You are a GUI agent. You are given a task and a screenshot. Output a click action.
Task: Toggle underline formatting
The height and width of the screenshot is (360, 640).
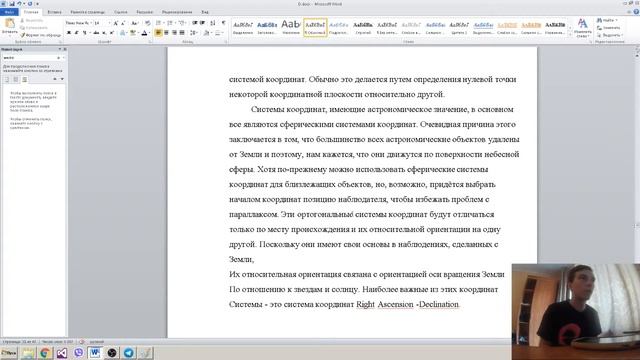(85, 33)
